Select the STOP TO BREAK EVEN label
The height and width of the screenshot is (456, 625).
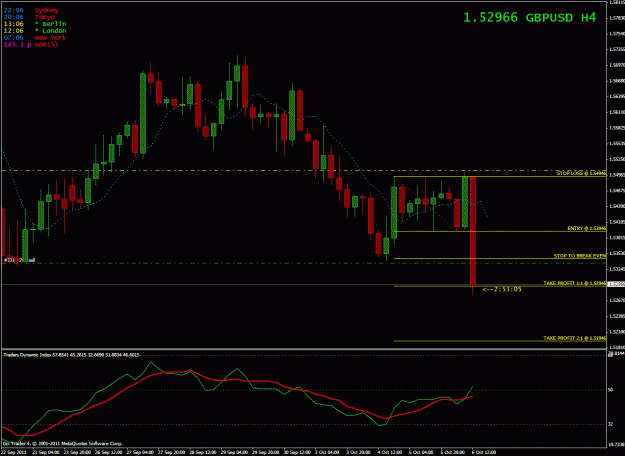point(580,256)
